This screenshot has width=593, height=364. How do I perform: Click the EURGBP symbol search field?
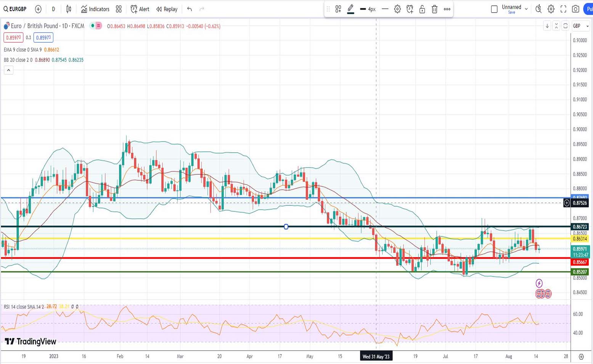click(x=15, y=9)
